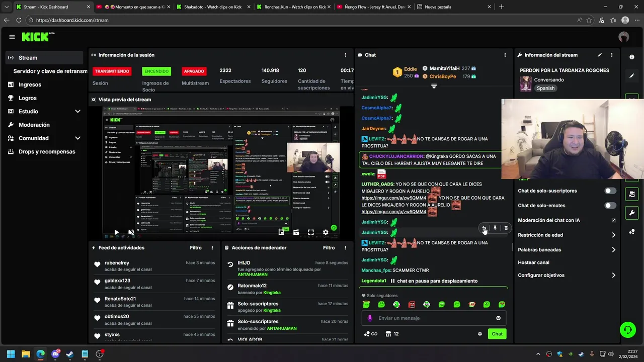Click the trash icon on the hovered chat message

pyautogui.click(x=506, y=228)
